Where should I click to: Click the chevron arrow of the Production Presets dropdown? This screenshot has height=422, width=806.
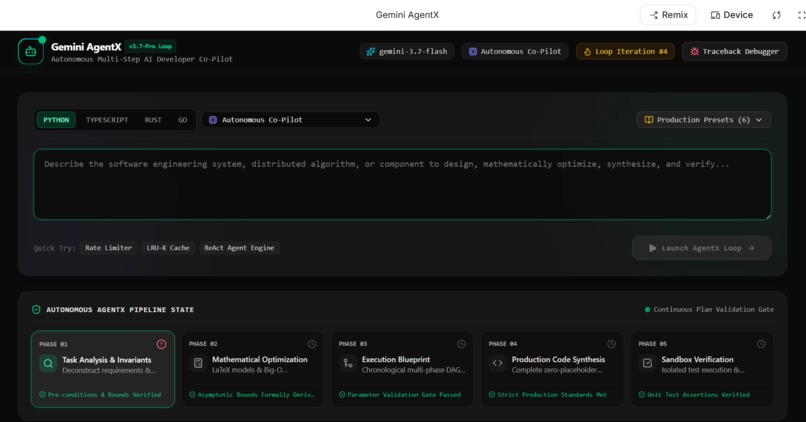759,120
